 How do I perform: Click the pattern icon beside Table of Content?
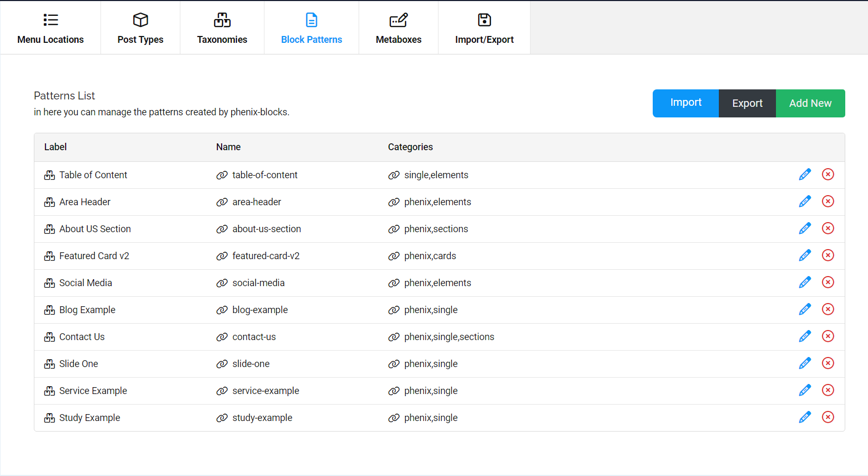pyautogui.click(x=50, y=175)
